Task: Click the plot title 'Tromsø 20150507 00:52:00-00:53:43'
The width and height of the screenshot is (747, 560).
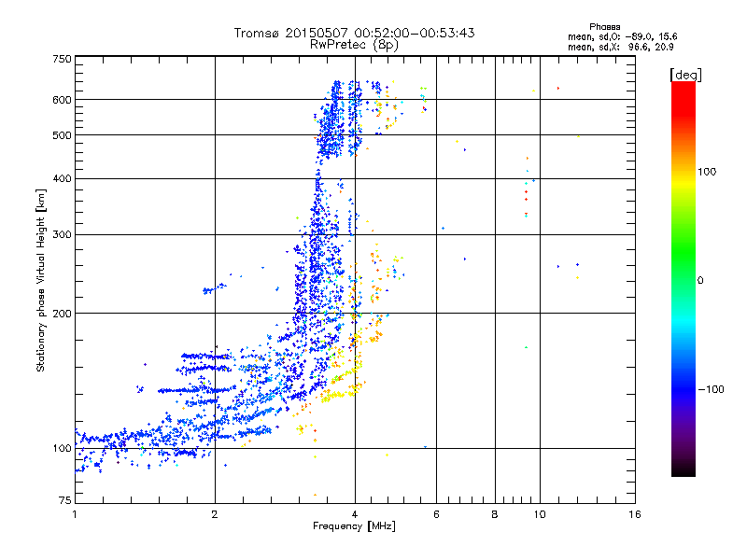Action: coord(354,33)
